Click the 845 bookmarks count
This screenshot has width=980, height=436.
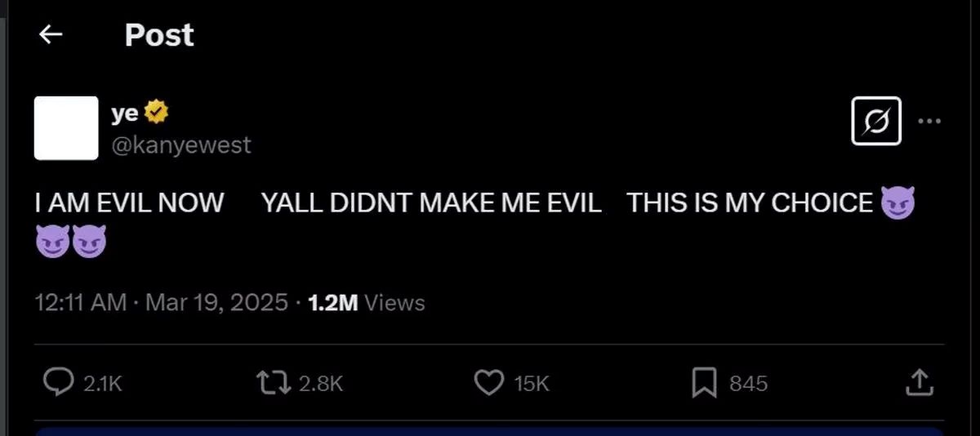point(748,383)
